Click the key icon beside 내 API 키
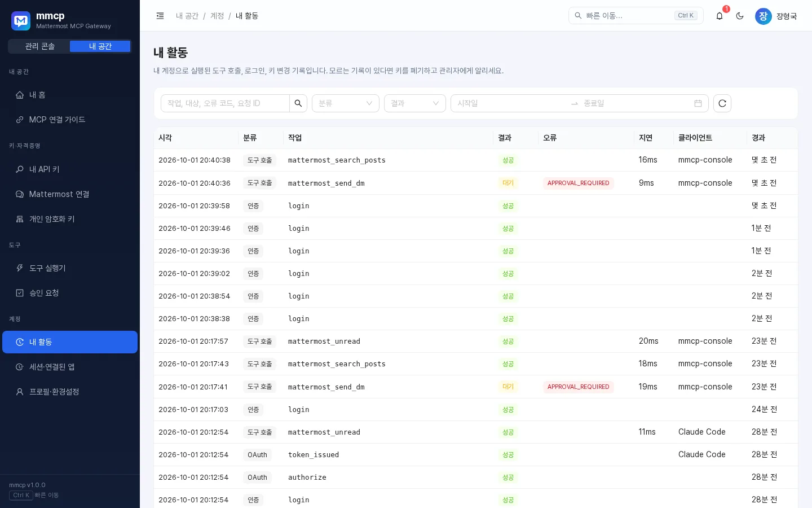The height and width of the screenshot is (508, 812). 20,169
